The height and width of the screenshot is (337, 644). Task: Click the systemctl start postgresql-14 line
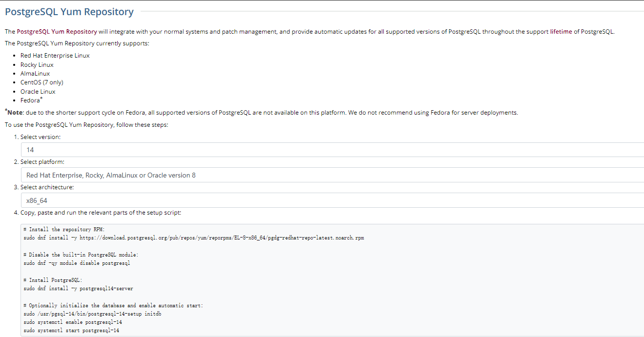71,331
